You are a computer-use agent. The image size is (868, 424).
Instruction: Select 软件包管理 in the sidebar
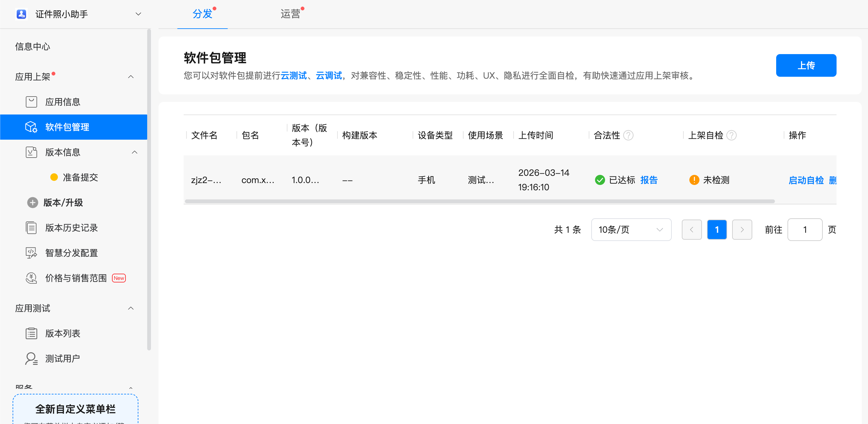(x=74, y=127)
